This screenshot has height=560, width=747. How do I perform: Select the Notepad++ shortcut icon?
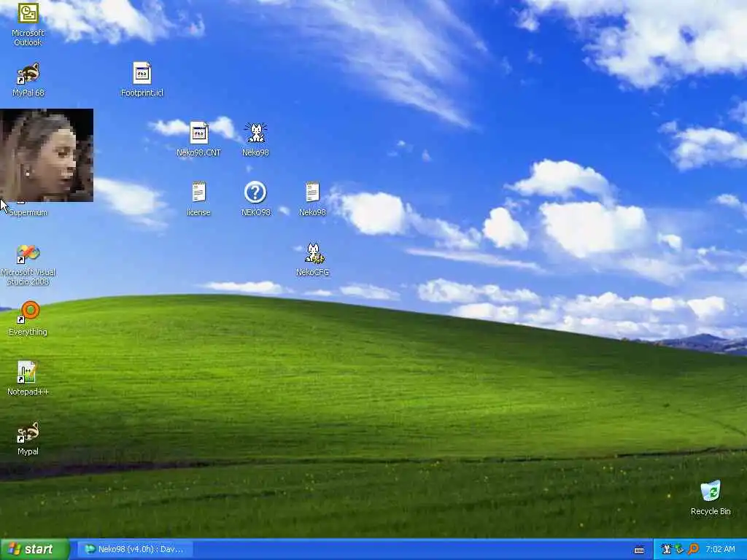click(27, 372)
